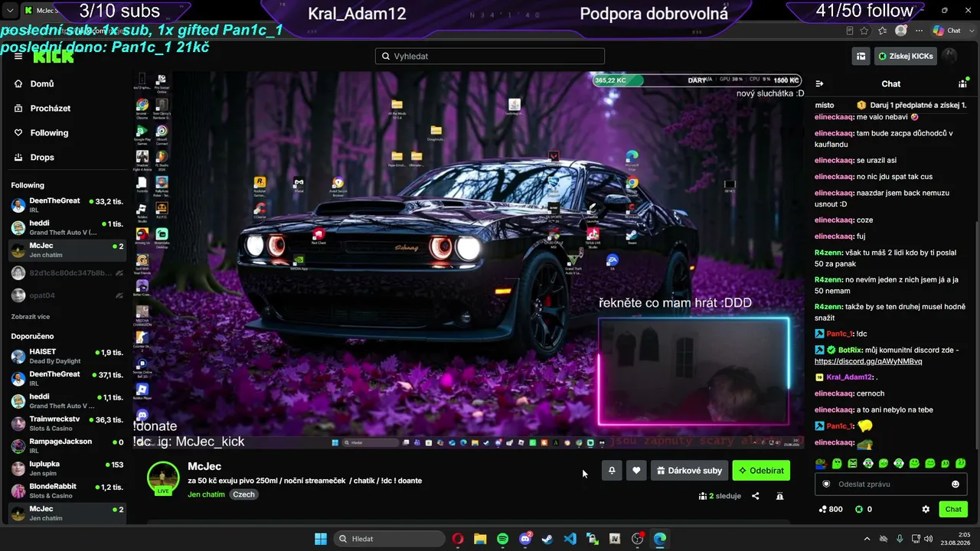980x551 pixels.
Task: Toggle the notification bell for McJec
Action: [x=612, y=471]
